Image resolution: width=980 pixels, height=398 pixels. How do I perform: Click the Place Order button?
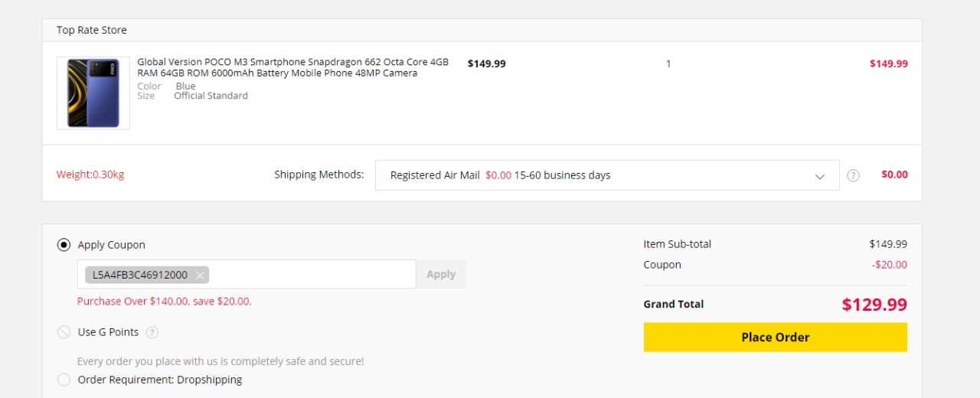pos(775,337)
